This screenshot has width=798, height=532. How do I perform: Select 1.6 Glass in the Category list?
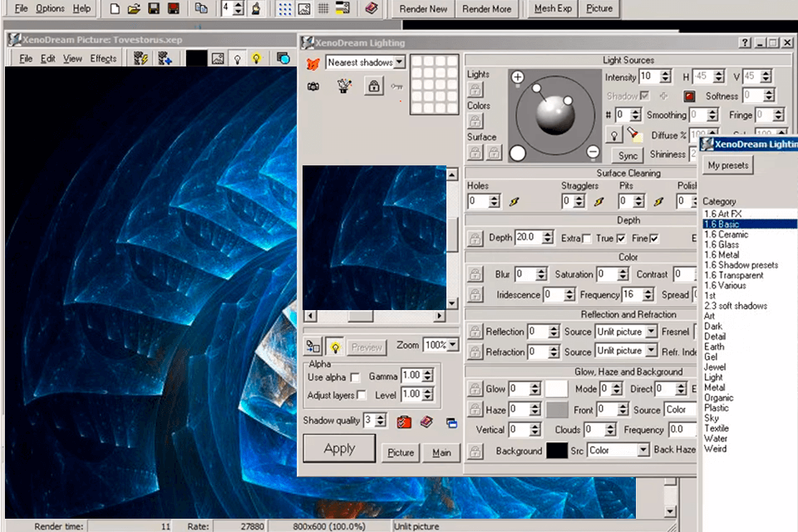(721, 244)
